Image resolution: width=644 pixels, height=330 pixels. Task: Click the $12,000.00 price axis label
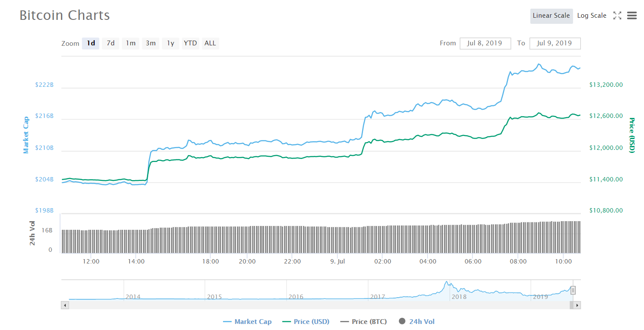606,148
